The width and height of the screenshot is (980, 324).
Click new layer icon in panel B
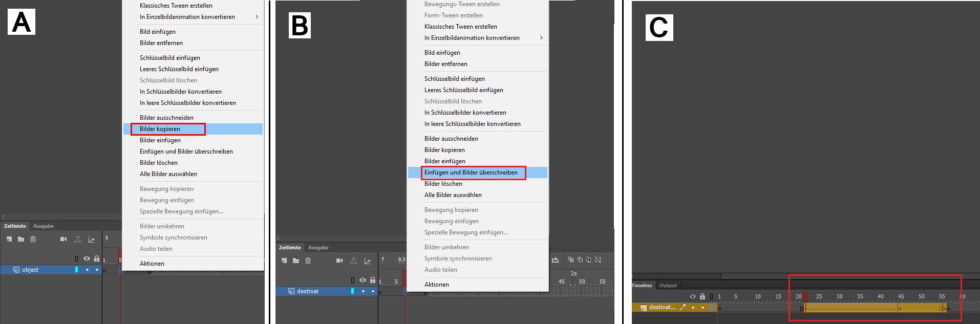pos(284,261)
